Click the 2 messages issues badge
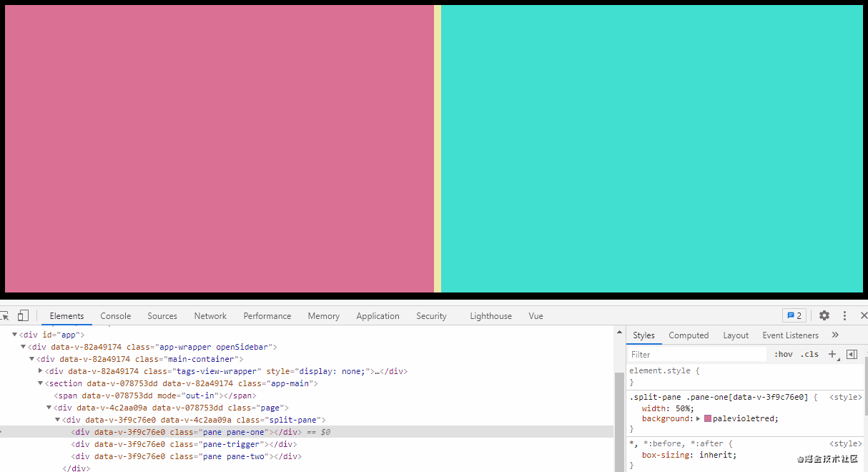 click(794, 315)
